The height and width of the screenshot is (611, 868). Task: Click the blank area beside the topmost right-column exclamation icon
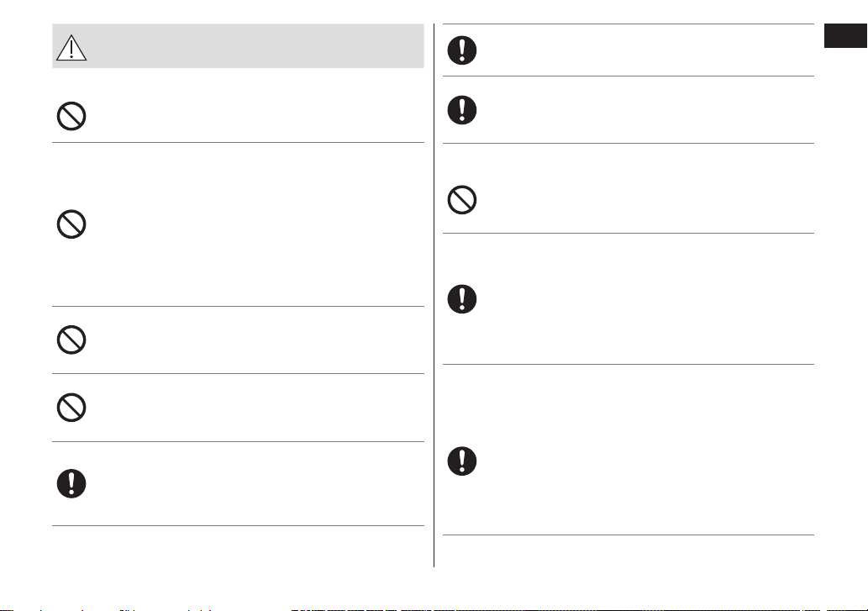(x=646, y=50)
